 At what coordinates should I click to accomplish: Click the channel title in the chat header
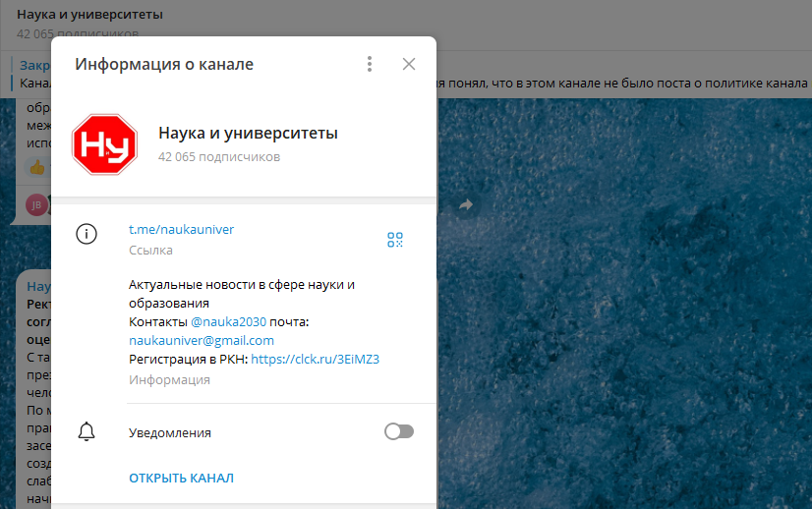pyautogui.click(x=89, y=15)
